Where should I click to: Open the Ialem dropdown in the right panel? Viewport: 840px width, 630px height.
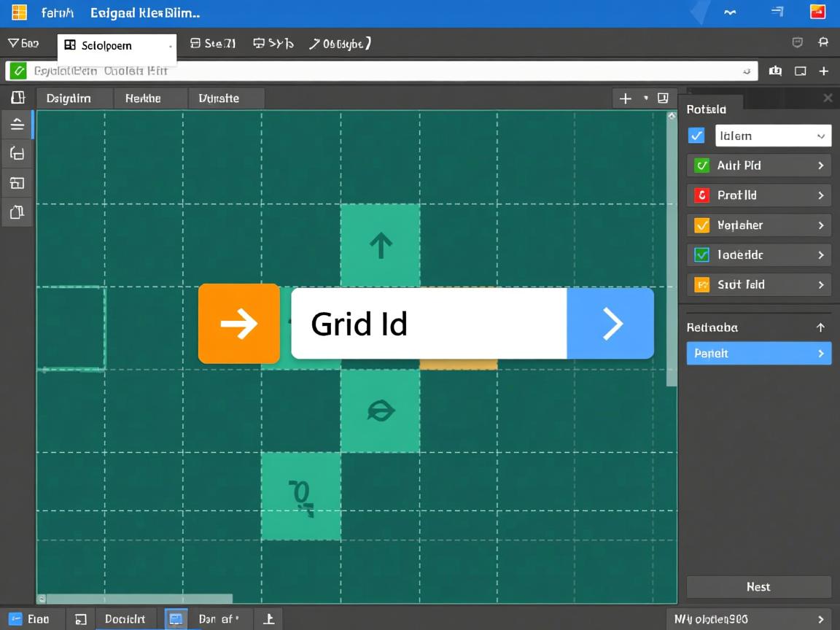point(773,136)
